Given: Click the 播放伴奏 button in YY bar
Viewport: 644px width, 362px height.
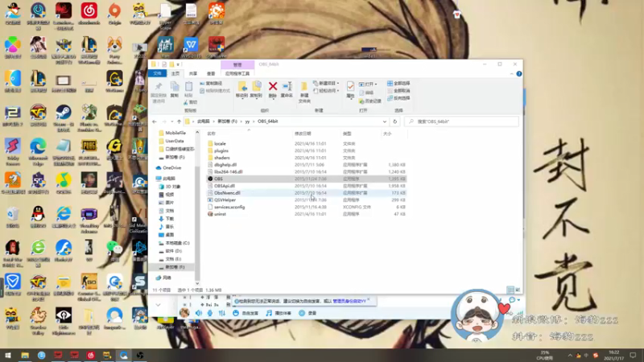Looking at the screenshot, I should point(279,313).
